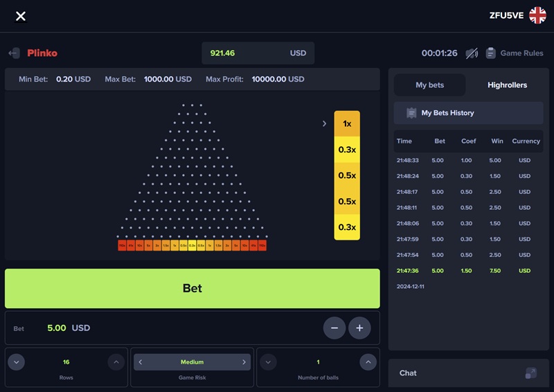Click the back arrow icon beside Plinko
This screenshot has height=392, width=554.
[14, 53]
